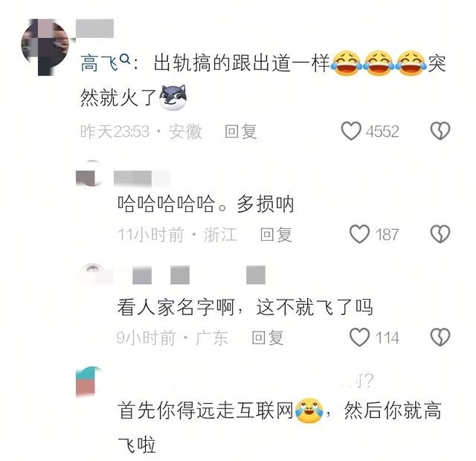Like the comment with 4552 likes
This screenshot has height=461, width=476.
tap(351, 131)
